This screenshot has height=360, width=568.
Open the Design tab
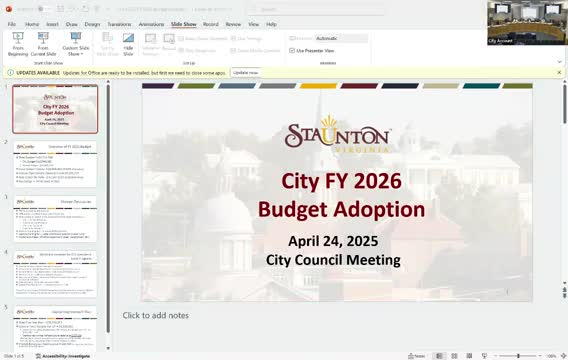coord(92,24)
